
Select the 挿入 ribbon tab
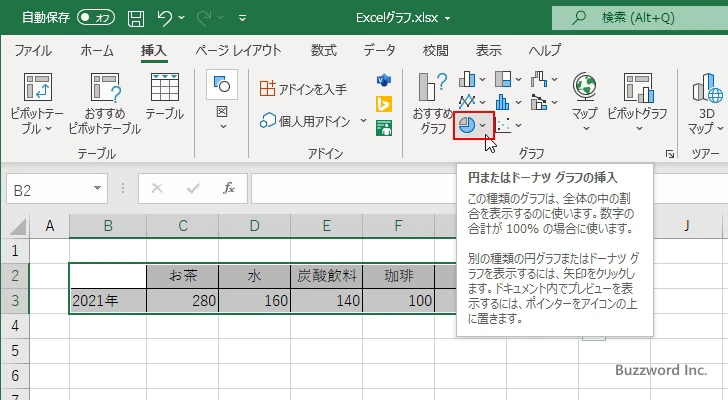[x=154, y=50]
